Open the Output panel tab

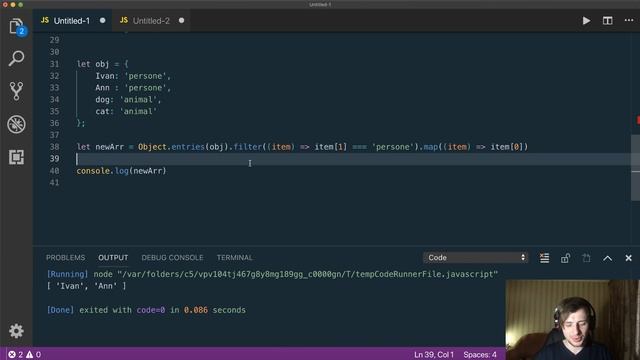(113, 258)
